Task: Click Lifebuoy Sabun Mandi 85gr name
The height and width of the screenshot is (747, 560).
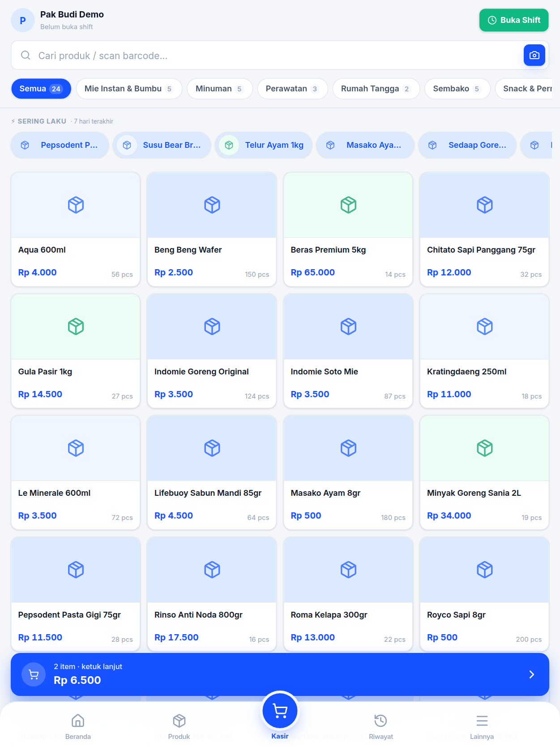Action: point(208,493)
